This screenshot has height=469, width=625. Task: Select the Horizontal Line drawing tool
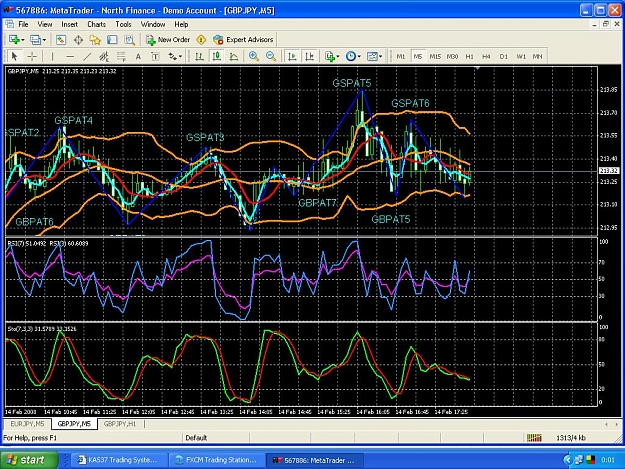70,57
